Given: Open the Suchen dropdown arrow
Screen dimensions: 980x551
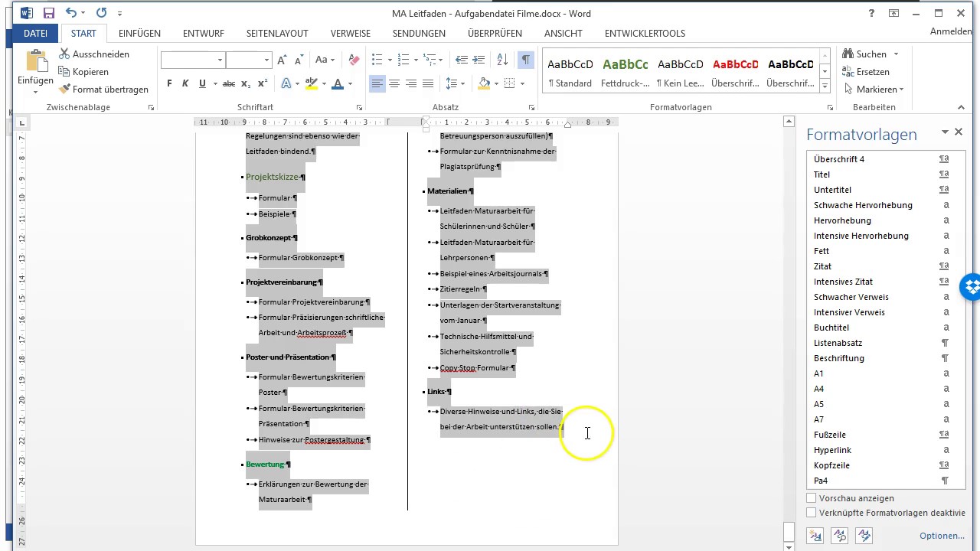Looking at the screenshot, I should tap(896, 54).
